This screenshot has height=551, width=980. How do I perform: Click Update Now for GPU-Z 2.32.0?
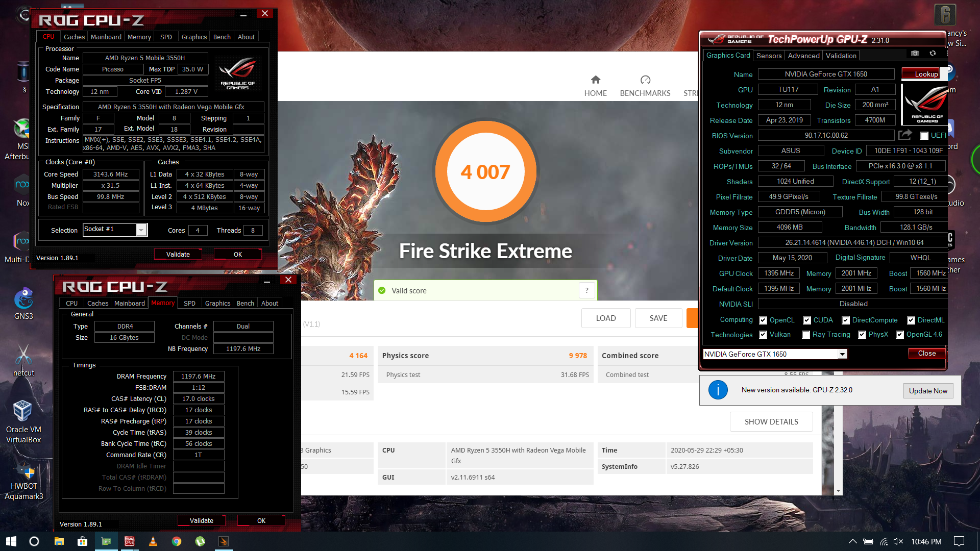tap(927, 391)
